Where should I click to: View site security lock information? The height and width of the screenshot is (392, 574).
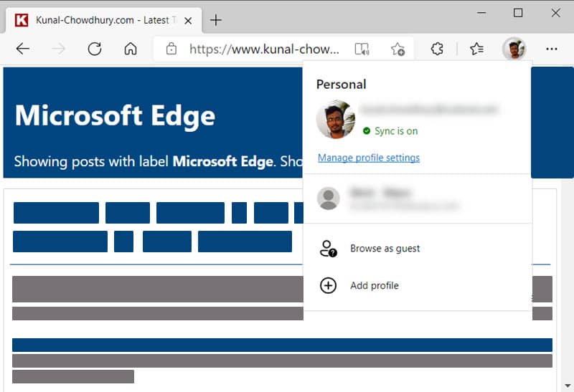tap(171, 49)
